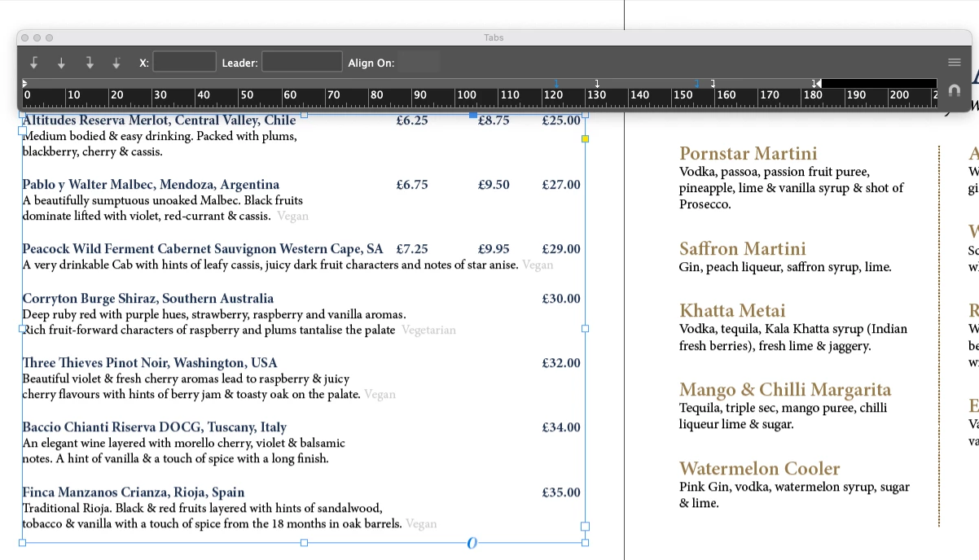Select the Align to Decimal Tab button
This screenshot has width=979, height=560.
coord(116,63)
